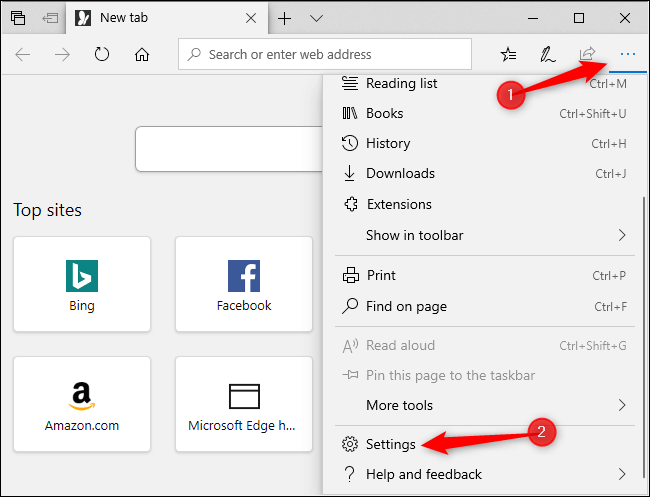The width and height of the screenshot is (650, 497).
Task: Open the Favorites hub star icon
Action: 508,54
